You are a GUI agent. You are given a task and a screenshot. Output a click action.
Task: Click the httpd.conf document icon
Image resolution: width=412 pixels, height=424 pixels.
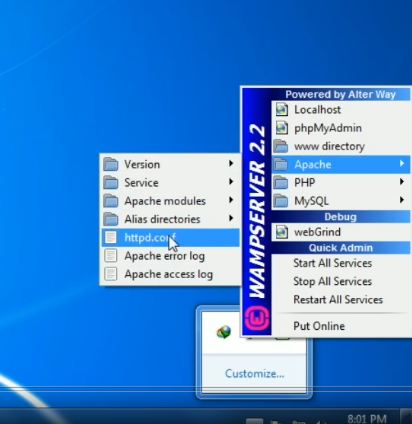tap(111, 238)
